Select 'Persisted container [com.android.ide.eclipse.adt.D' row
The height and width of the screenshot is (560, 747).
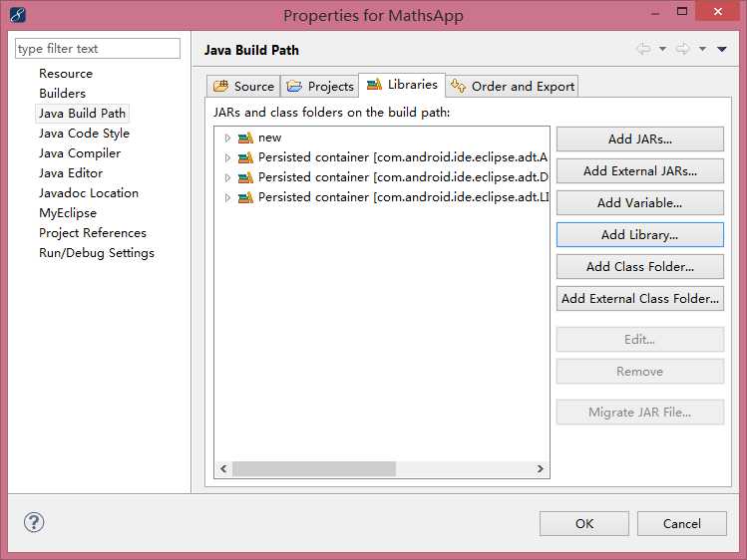click(x=403, y=177)
